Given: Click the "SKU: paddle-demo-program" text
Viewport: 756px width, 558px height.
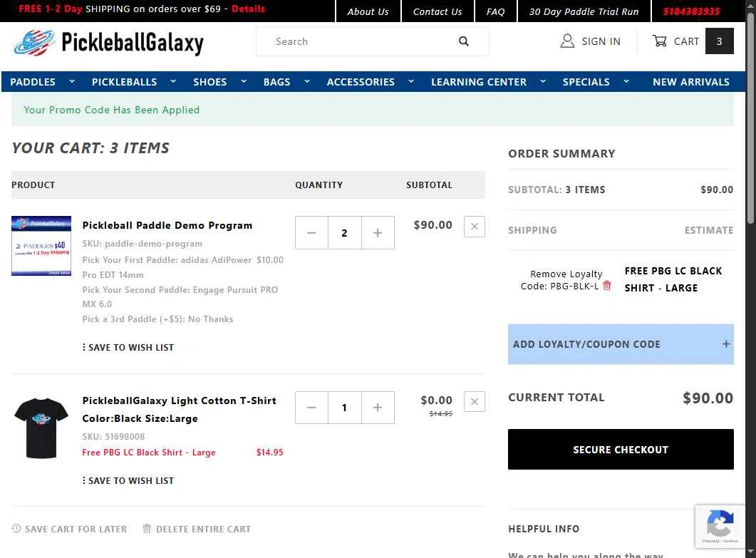Looking at the screenshot, I should click(142, 244).
